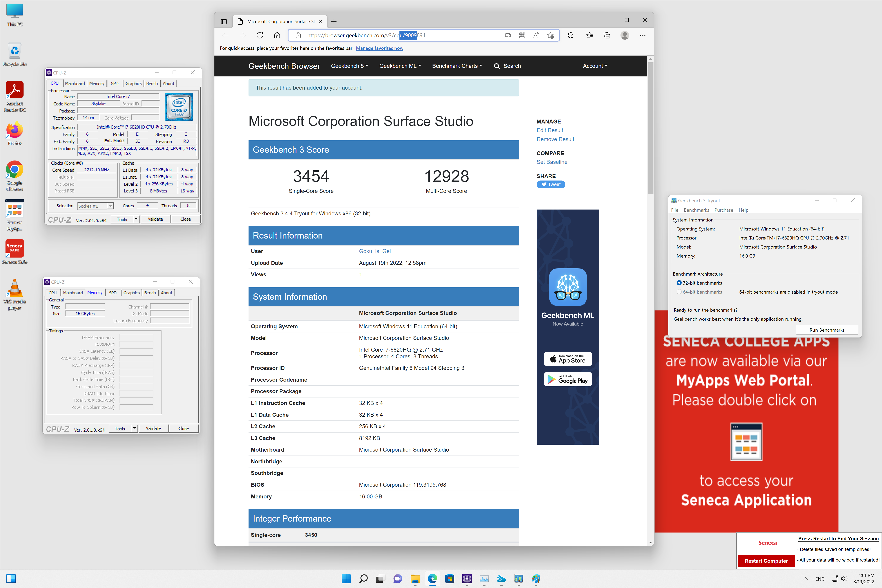Screen dimensions: 882x588
Task: Expand the Geekbench 5 dropdown menu
Action: pos(349,66)
